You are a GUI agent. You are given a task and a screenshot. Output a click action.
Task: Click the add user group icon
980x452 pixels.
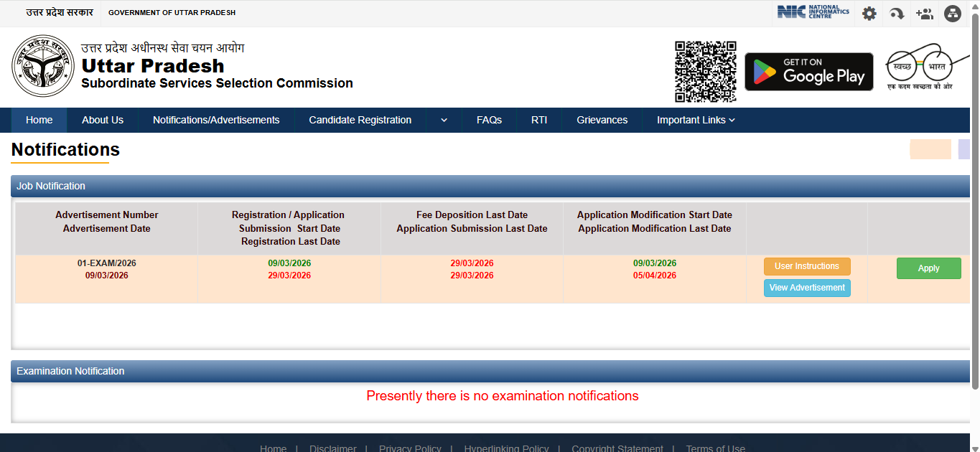click(924, 14)
